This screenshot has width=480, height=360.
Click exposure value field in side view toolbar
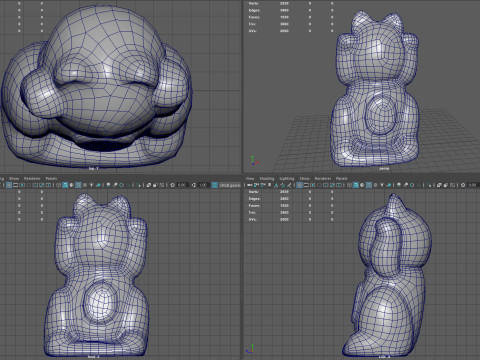pyautogui.click(x=473, y=185)
